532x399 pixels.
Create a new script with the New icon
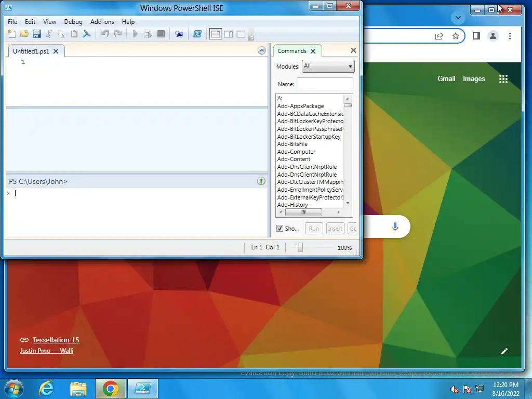(x=11, y=34)
